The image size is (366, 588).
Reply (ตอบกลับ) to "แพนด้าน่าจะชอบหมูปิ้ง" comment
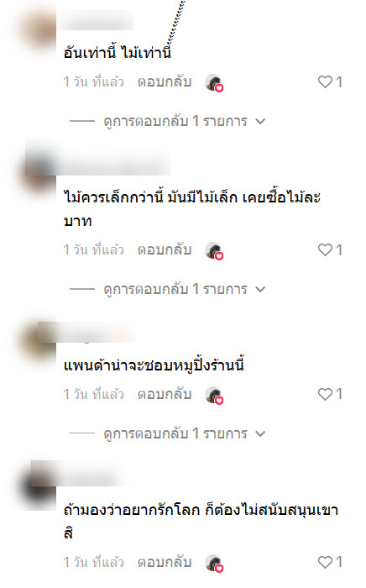(165, 394)
